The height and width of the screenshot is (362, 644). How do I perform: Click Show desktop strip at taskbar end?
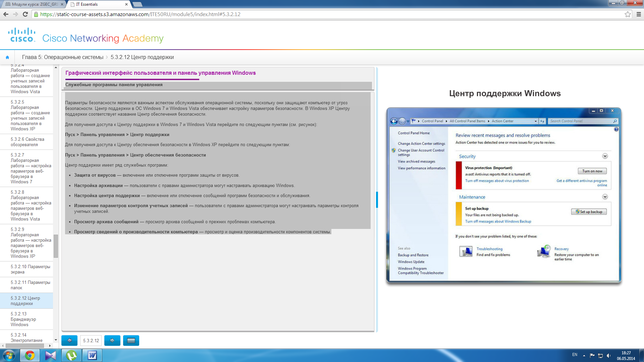click(641, 355)
